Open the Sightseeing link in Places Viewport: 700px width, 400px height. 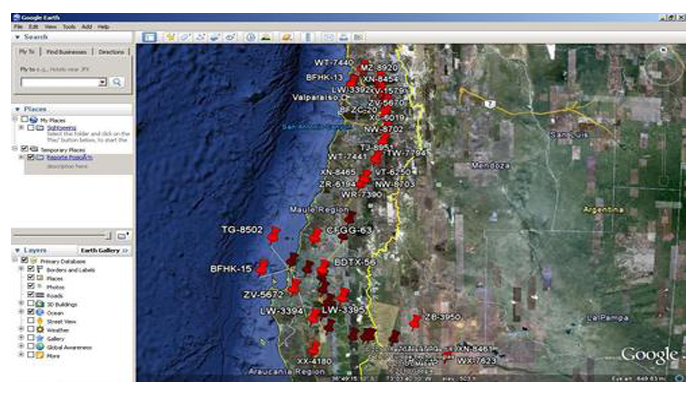[x=61, y=128]
